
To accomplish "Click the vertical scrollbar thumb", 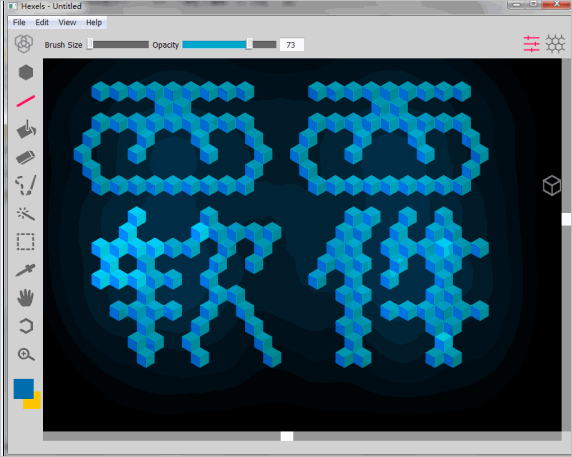I will 566,220.
